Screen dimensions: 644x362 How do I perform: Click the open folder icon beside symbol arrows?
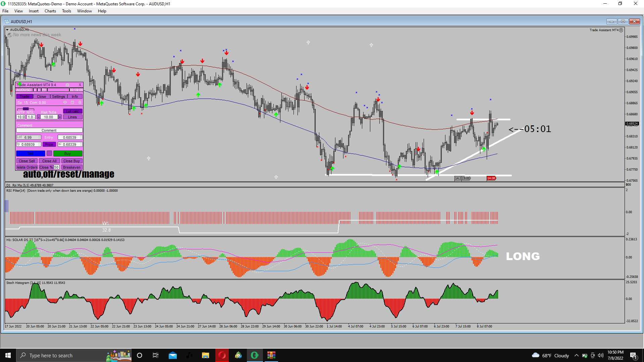click(44, 90)
